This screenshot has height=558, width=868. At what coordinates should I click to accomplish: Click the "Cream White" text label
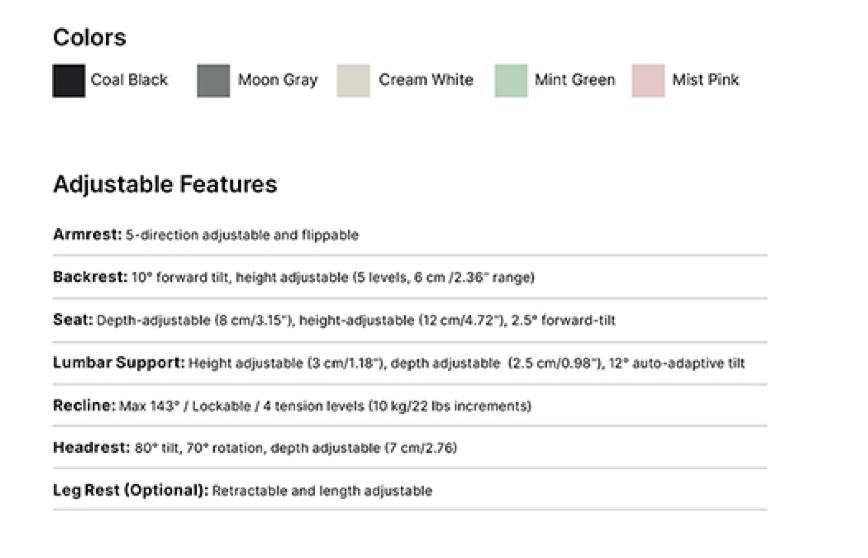pyautogui.click(x=425, y=80)
